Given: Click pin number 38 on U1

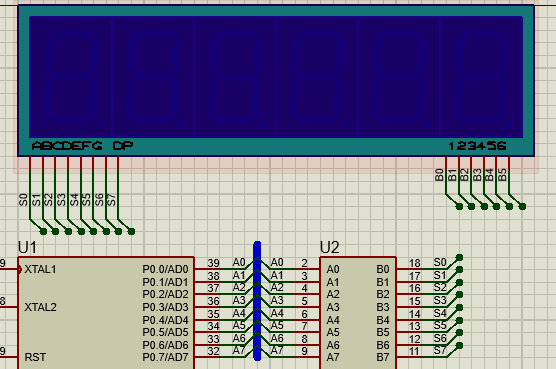Looking at the screenshot, I should (213, 276).
